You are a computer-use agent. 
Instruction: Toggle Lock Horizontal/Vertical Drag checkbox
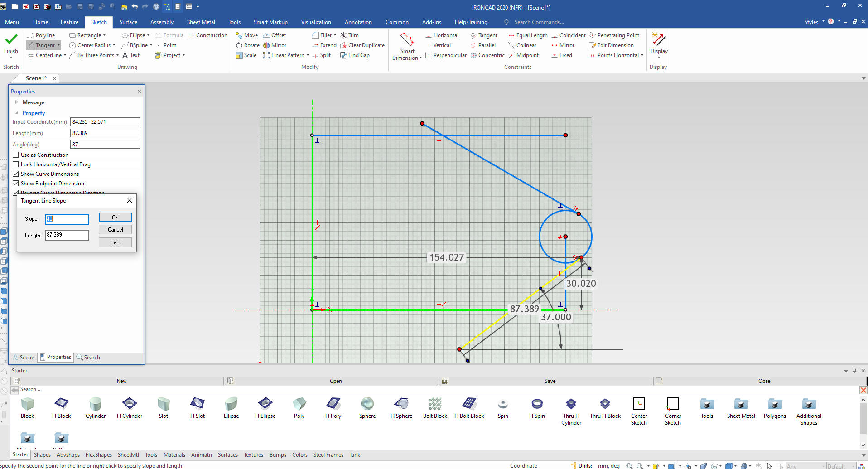click(16, 164)
